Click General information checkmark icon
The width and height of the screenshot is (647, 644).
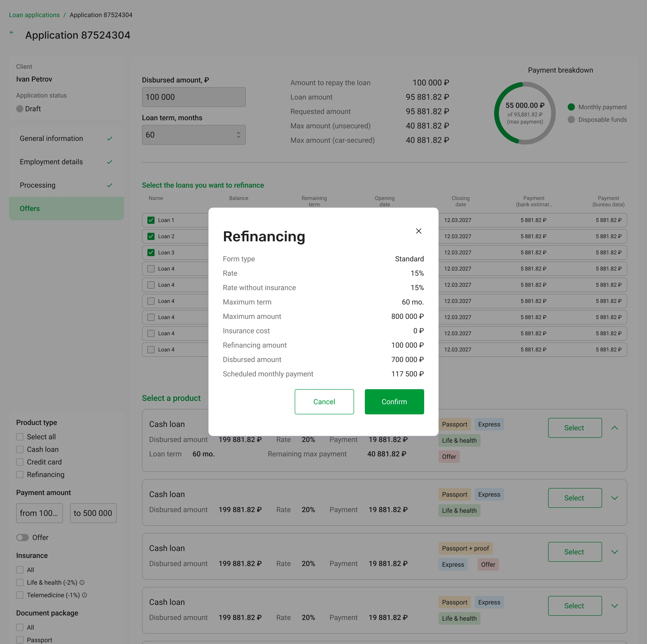[x=109, y=139]
